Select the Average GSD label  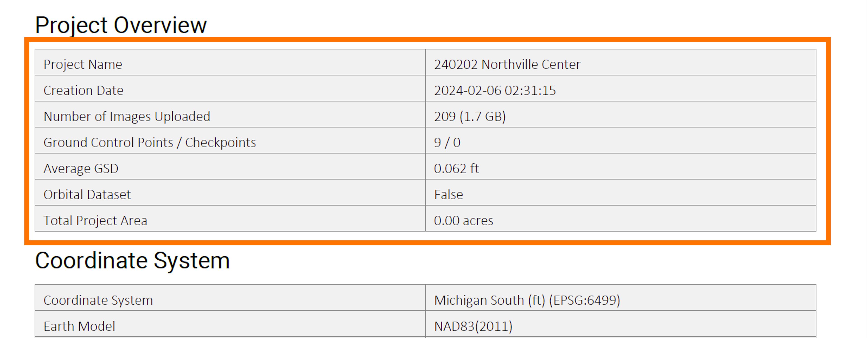click(x=81, y=168)
